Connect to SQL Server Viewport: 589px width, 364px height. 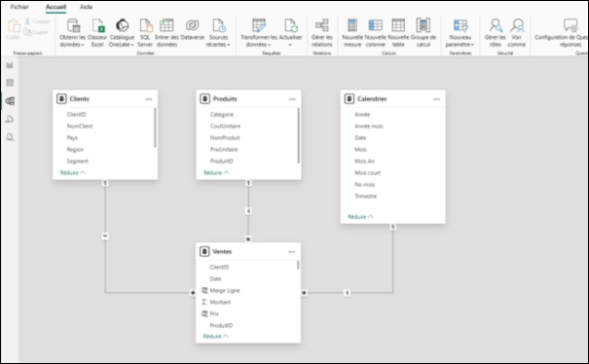coord(145,33)
